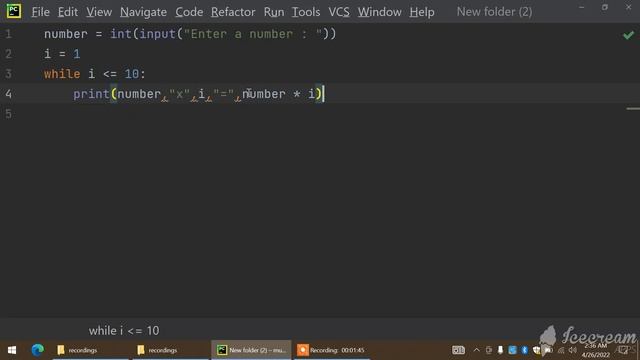
Task: Click the 'print' call on line 4
Action: click(91, 94)
